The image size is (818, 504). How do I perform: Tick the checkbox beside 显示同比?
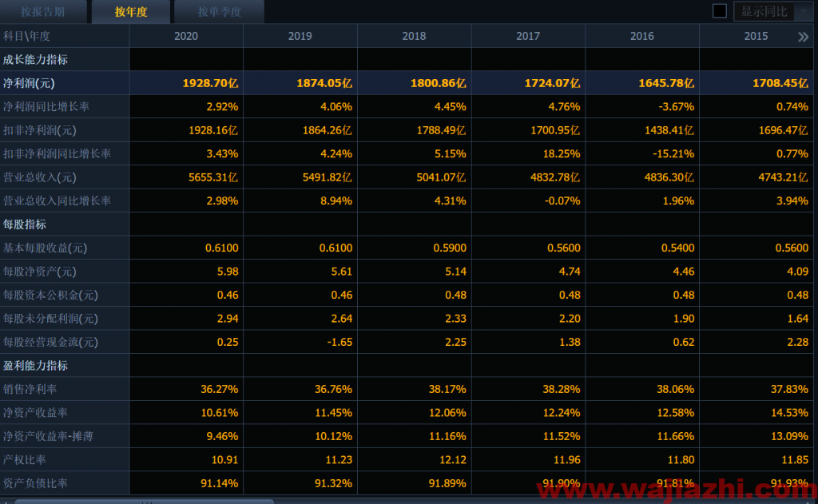click(x=720, y=11)
